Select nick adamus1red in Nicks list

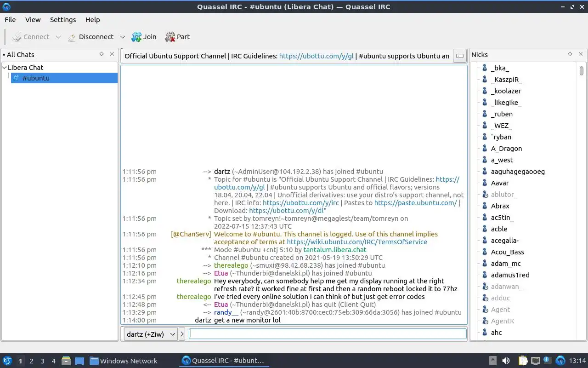point(510,275)
